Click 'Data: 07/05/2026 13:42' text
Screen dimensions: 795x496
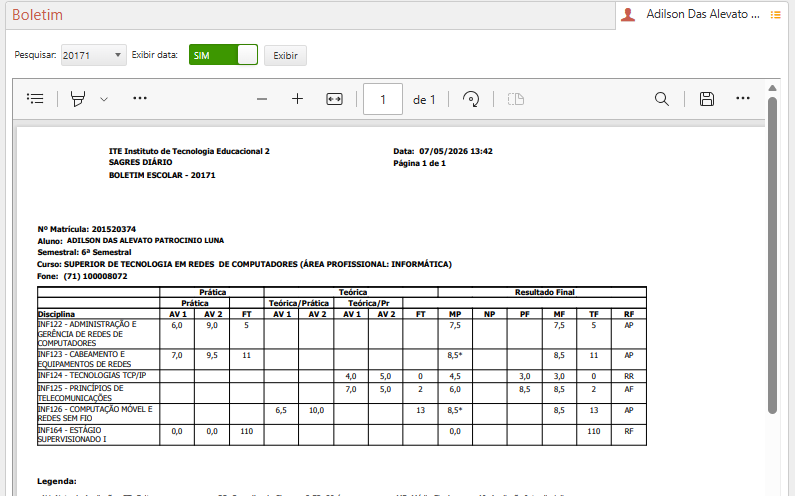point(443,151)
